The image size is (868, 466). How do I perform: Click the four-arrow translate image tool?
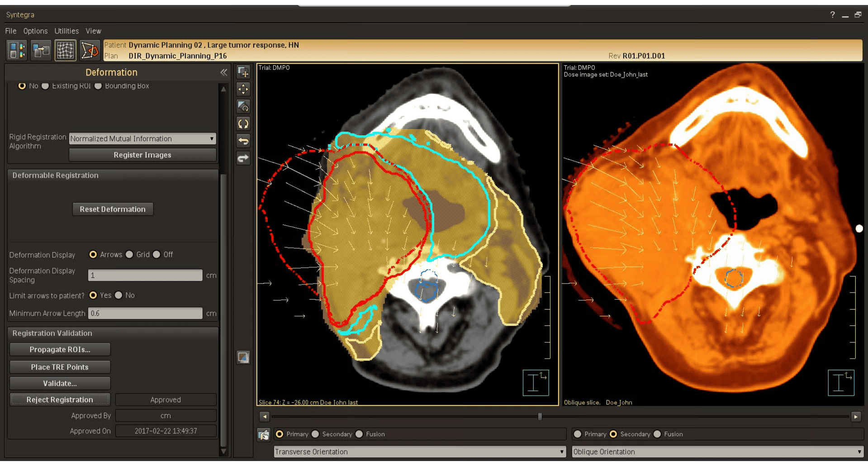click(243, 89)
